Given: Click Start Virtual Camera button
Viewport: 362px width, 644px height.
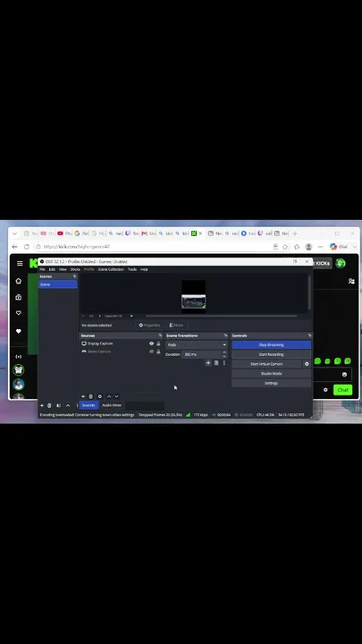Looking at the screenshot, I should pos(266,364).
